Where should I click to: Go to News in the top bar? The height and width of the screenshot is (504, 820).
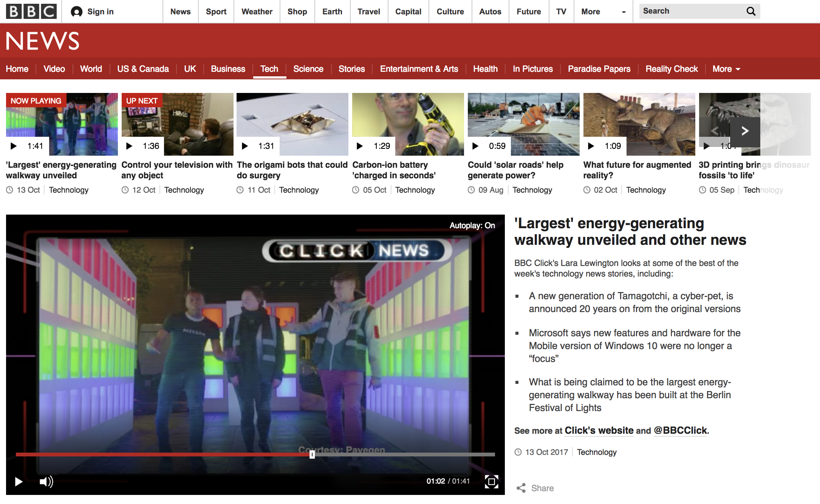(181, 12)
